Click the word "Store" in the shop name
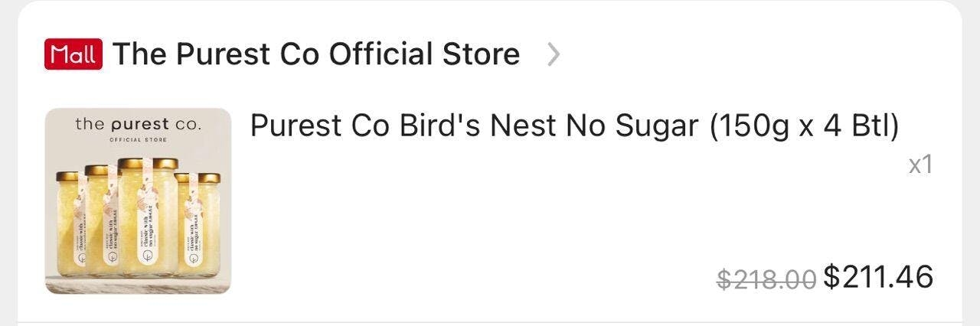The image size is (980, 326). click(481, 54)
